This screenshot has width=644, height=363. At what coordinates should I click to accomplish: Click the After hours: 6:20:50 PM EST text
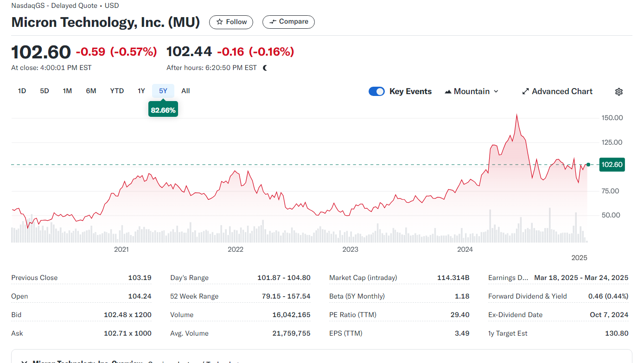[x=211, y=68]
